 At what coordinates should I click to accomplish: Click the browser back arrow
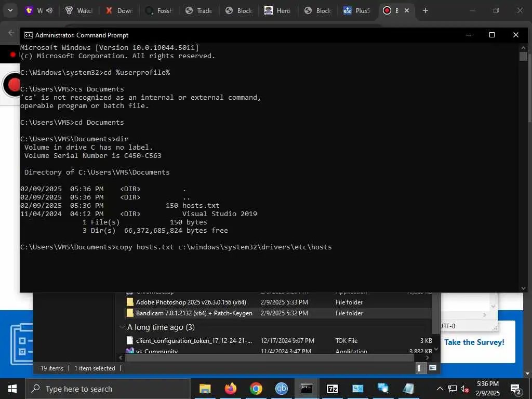click(x=11, y=33)
